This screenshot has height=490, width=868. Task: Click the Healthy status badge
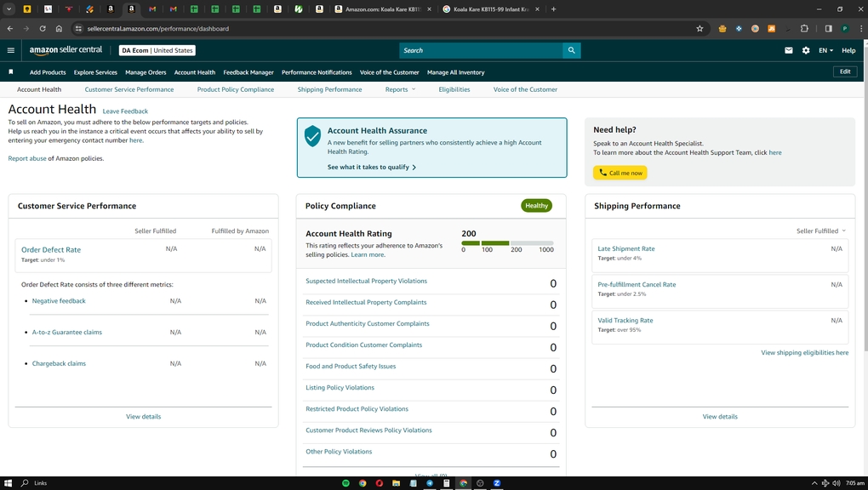tap(536, 205)
